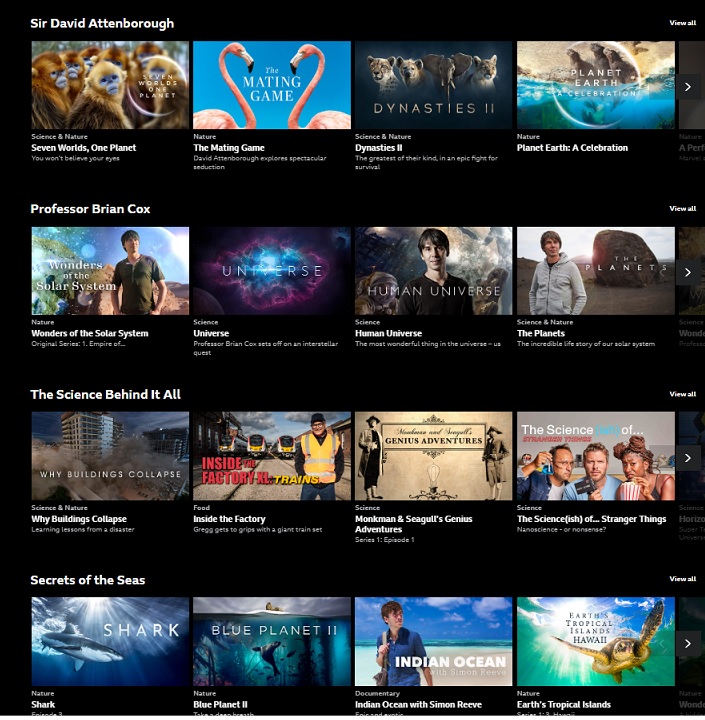
Task: Click The Science(ish) of... Stranger Things title
Action: pos(592,519)
